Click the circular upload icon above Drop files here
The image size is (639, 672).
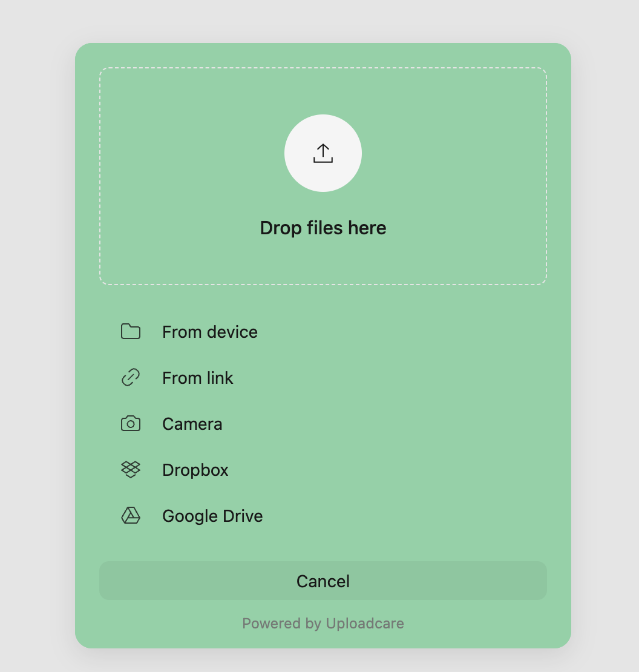tap(323, 153)
